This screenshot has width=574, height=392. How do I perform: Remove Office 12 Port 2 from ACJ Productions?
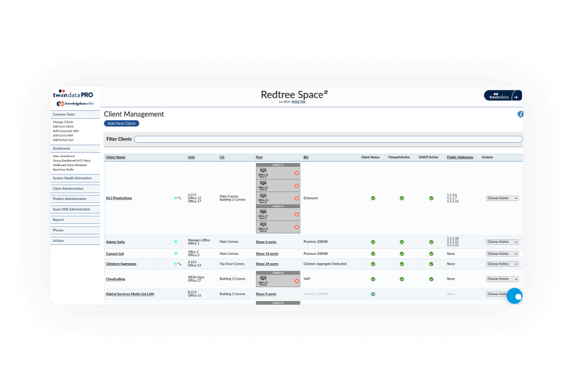click(297, 186)
